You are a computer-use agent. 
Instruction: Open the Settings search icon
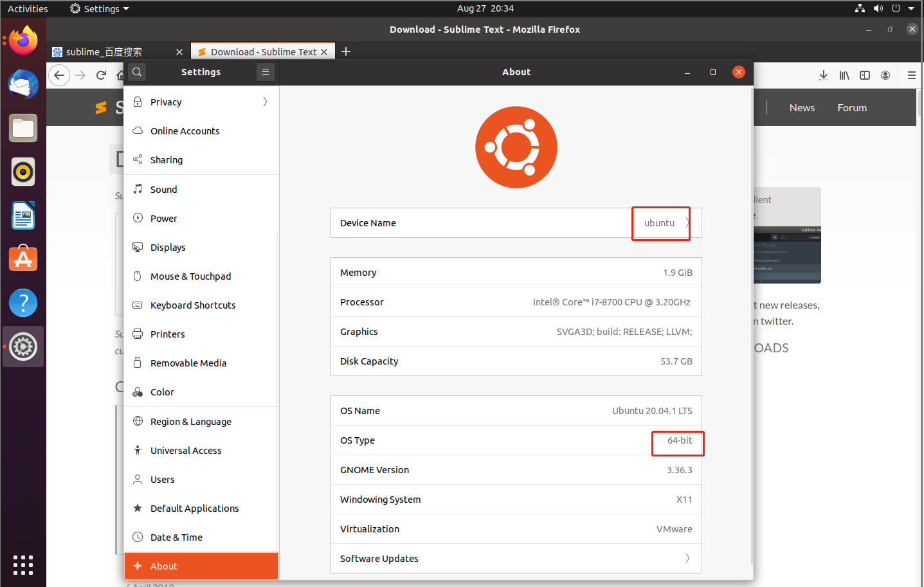(x=137, y=72)
